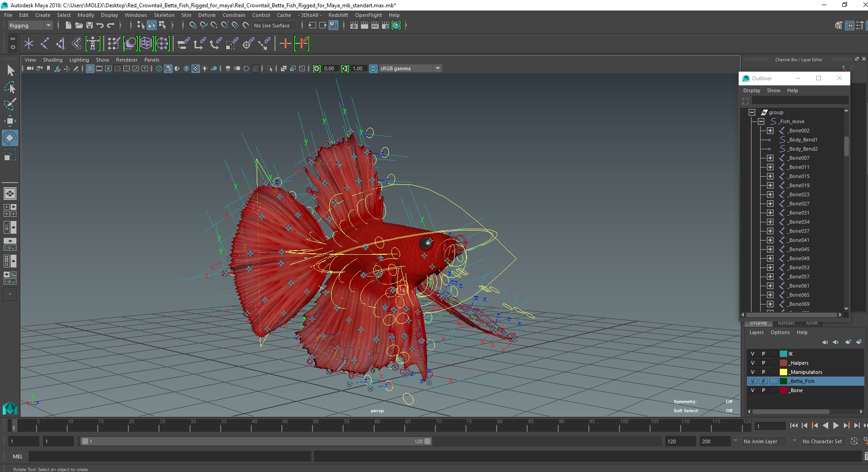868x472 pixels.
Task: Click Play Forwards button
Action: pos(836,425)
